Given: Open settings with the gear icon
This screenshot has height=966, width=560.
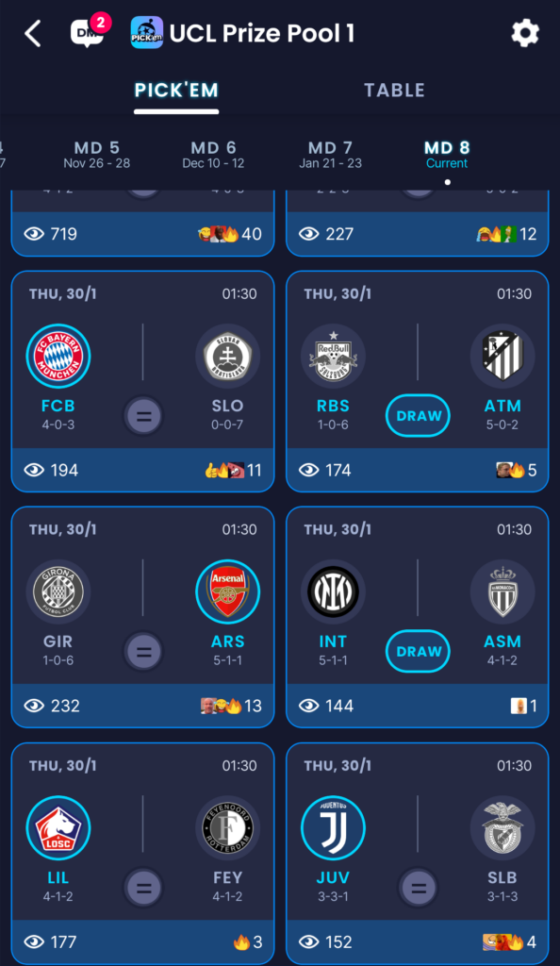Looking at the screenshot, I should 525,33.
